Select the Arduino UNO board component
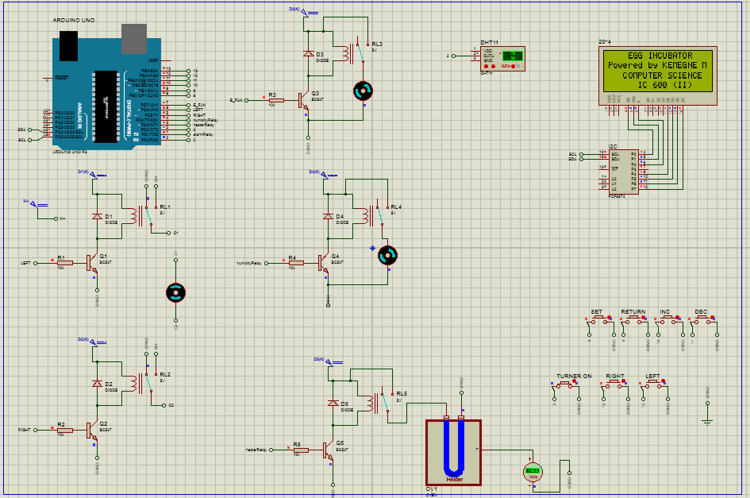The width and height of the screenshot is (750, 498). (106, 92)
